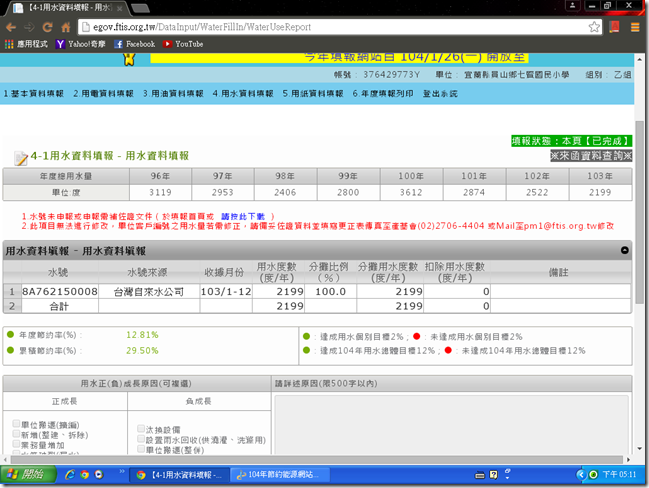Click the 29.50% cumulative saving rate

[x=142, y=351]
